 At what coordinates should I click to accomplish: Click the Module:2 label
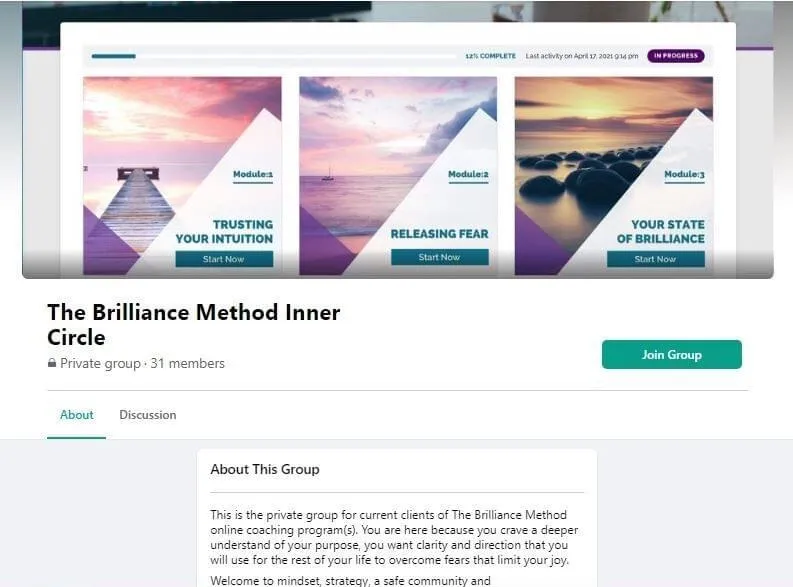pos(468,174)
